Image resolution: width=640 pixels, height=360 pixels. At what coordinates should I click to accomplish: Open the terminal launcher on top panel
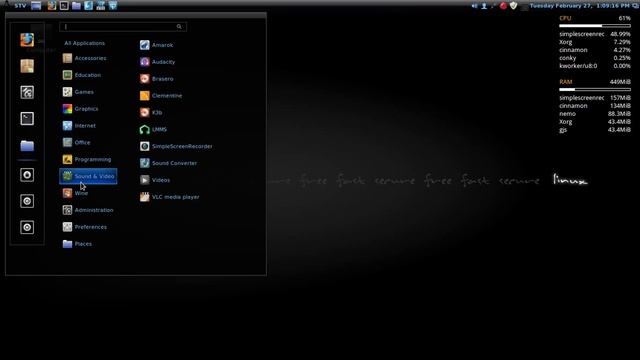[x=64, y=6]
